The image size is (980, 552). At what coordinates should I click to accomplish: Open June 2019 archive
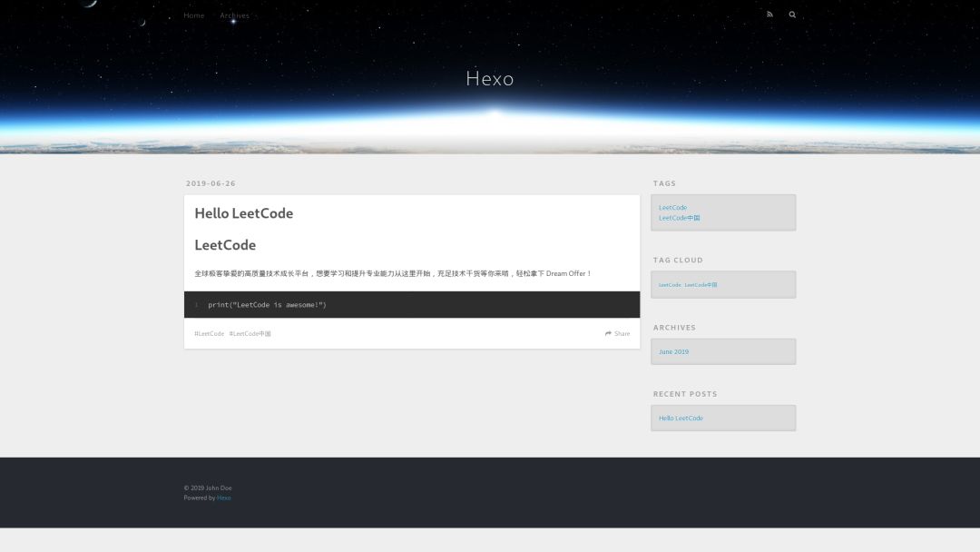673,352
